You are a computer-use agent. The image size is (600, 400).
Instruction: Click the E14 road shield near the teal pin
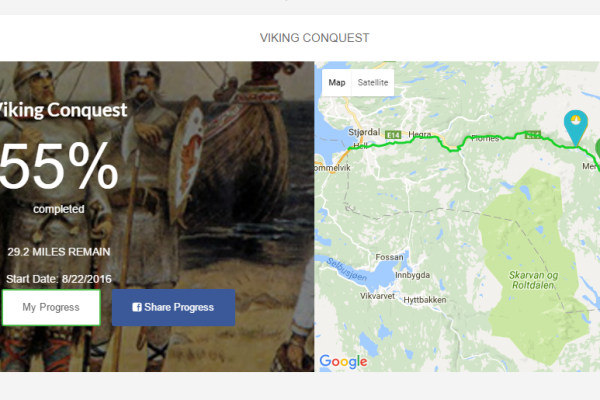533,134
